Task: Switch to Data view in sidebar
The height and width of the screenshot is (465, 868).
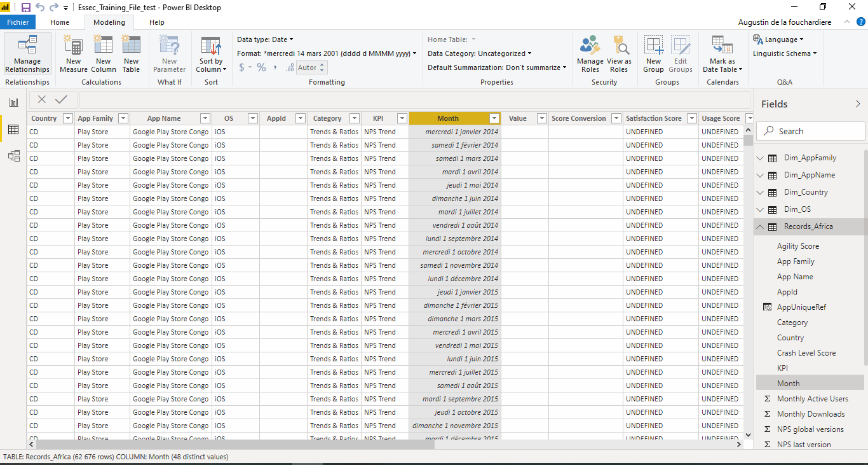Action: [13, 129]
